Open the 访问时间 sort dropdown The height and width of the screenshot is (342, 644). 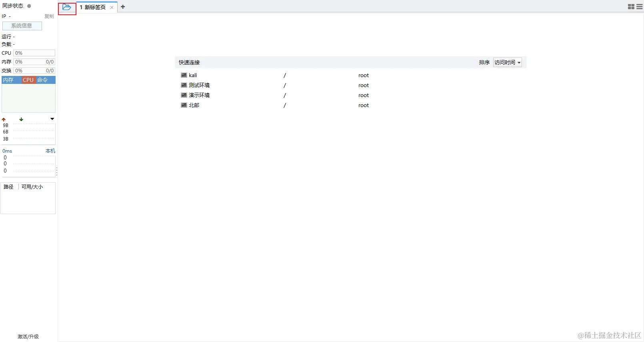point(507,62)
